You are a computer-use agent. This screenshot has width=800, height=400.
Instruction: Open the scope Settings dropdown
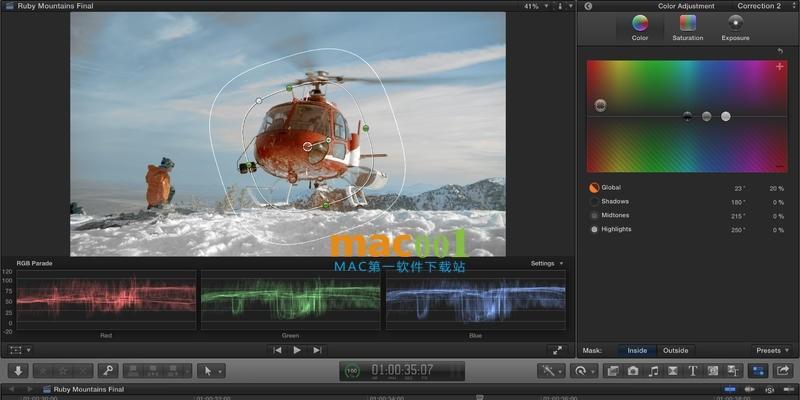click(547, 263)
